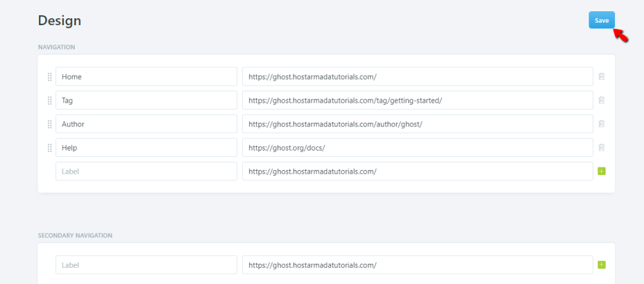The height and width of the screenshot is (284, 644).
Task: Delete the Author navigation item
Action: click(601, 124)
